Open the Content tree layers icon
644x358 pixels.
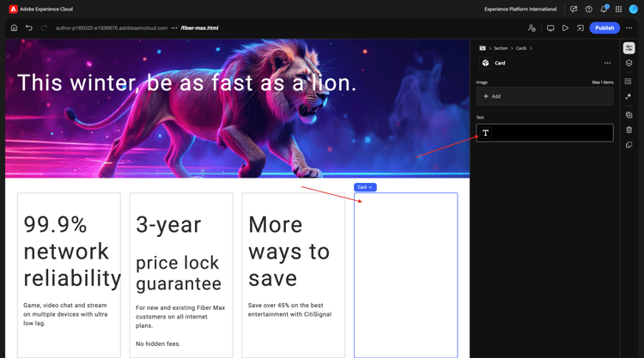point(629,63)
